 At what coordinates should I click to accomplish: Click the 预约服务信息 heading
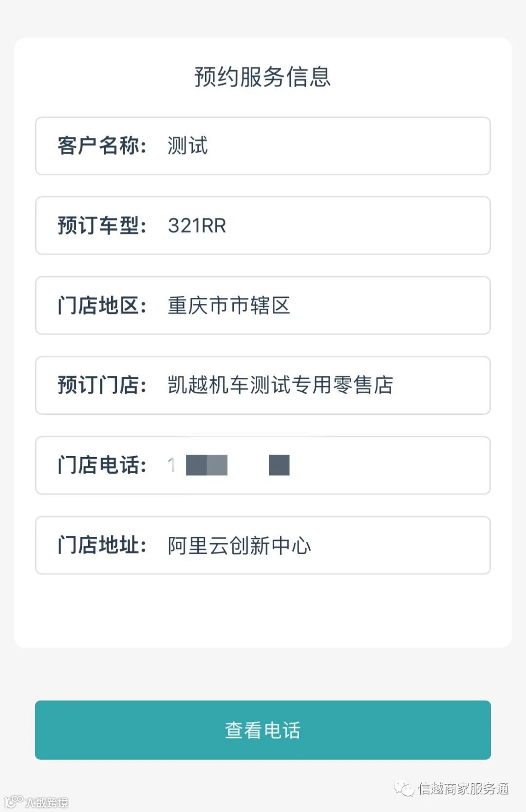263,77
